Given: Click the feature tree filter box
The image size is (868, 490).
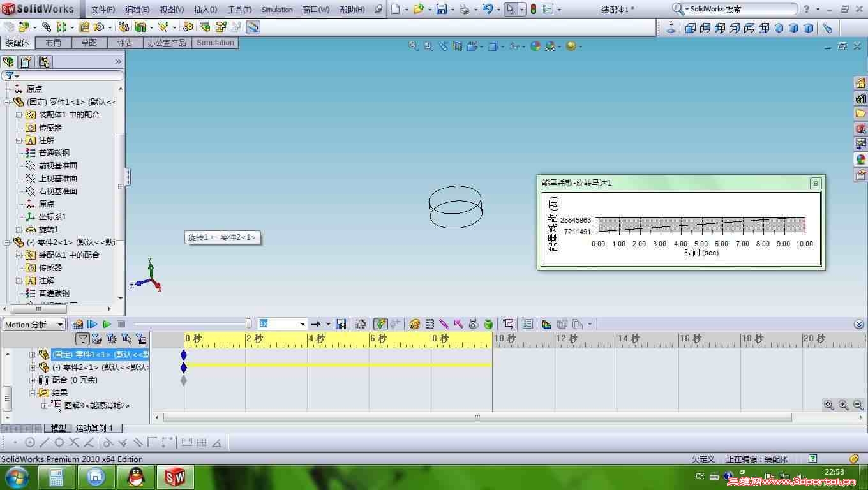Looking at the screenshot, I should (63, 76).
